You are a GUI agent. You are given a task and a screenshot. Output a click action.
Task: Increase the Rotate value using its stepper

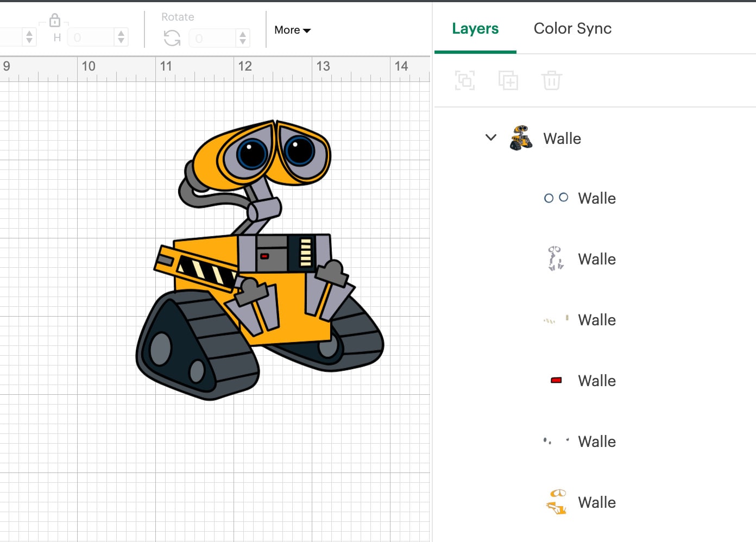coord(242,34)
